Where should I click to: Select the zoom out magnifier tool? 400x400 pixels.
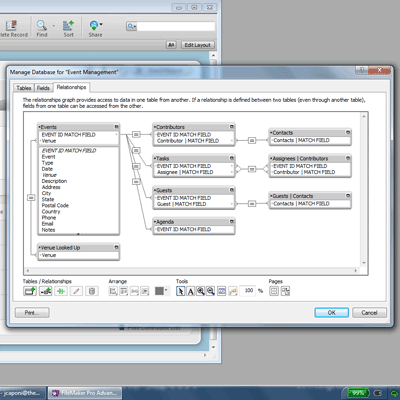(x=210, y=291)
